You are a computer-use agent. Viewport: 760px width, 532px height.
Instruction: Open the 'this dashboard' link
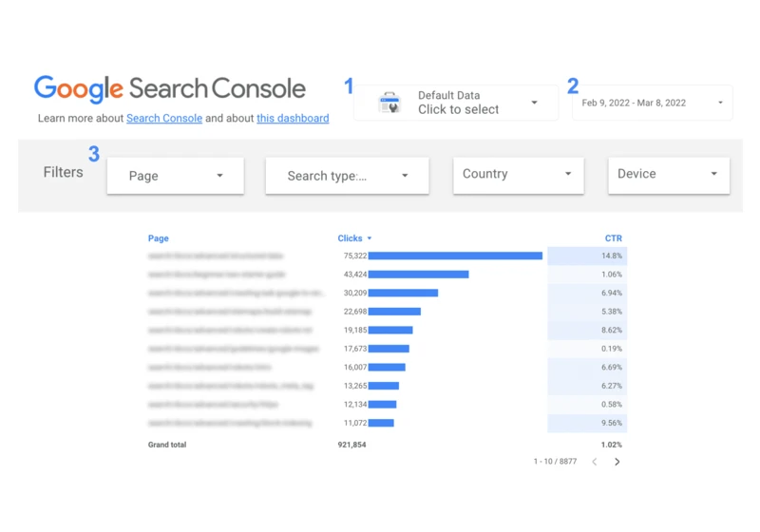pyautogui.click(x=293, y=118)
